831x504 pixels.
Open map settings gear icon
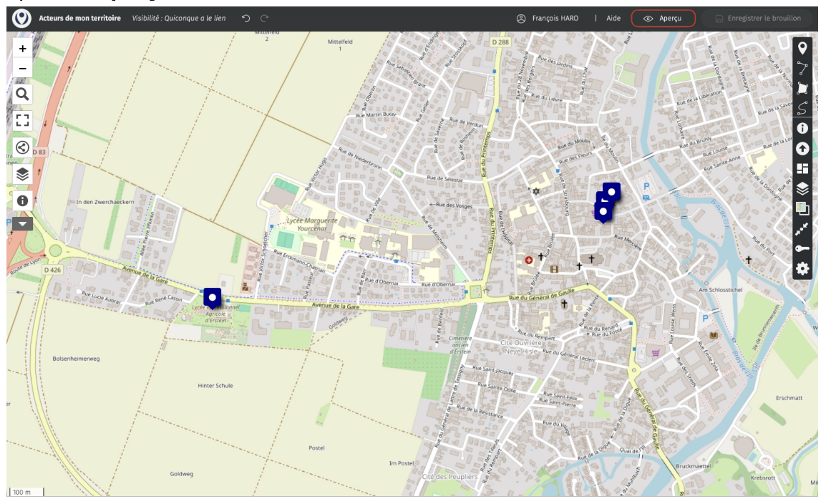coord(802,269)
